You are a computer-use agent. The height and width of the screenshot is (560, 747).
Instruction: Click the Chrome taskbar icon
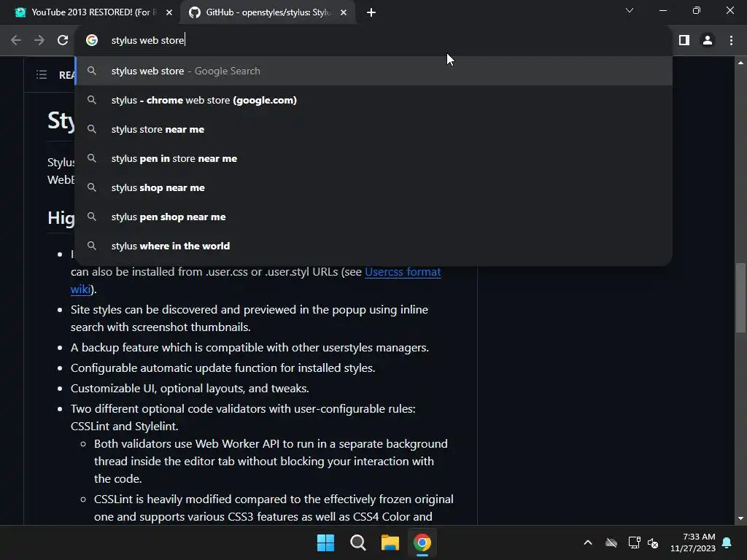(x=422, y=542)
